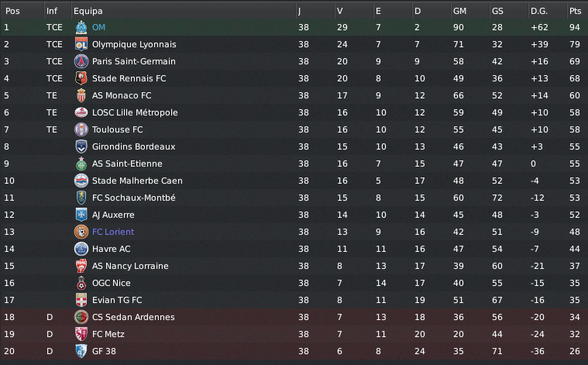
Task: Click the Stade Rennais FC badge
Action: (81, 78)
